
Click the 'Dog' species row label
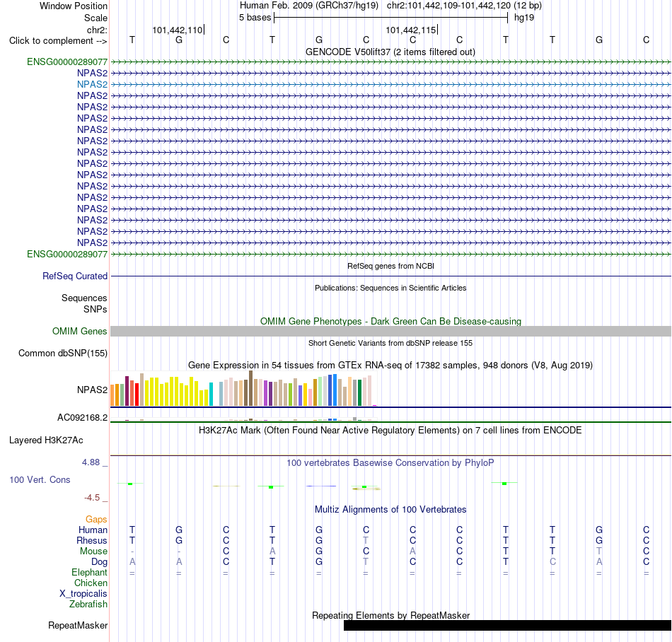point(100,562)
